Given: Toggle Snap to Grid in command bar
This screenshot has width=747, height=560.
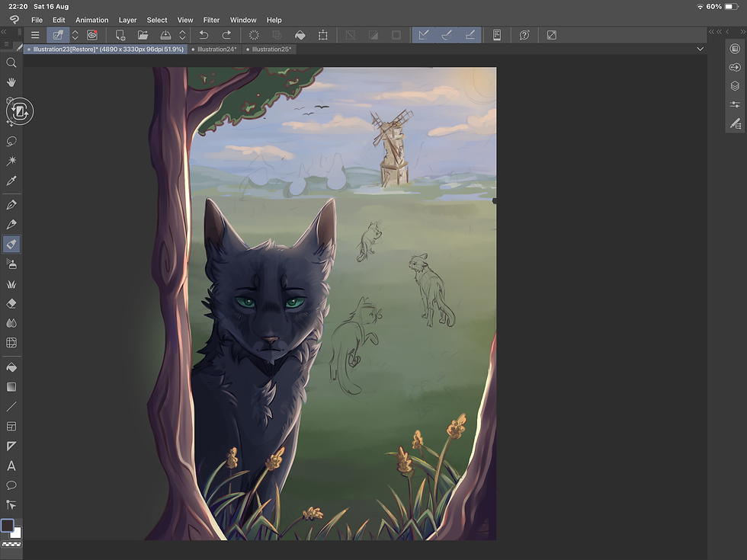Looking at the screenshot, I should (x=470, y=35).
